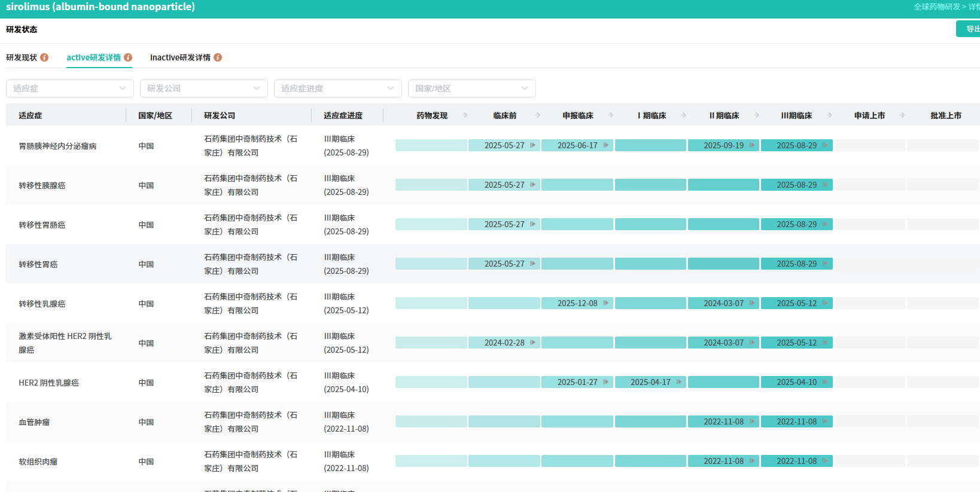This screenshot has width=980, height=492.
Task: Click the 适应症 column header
Action: click(31, 115)
